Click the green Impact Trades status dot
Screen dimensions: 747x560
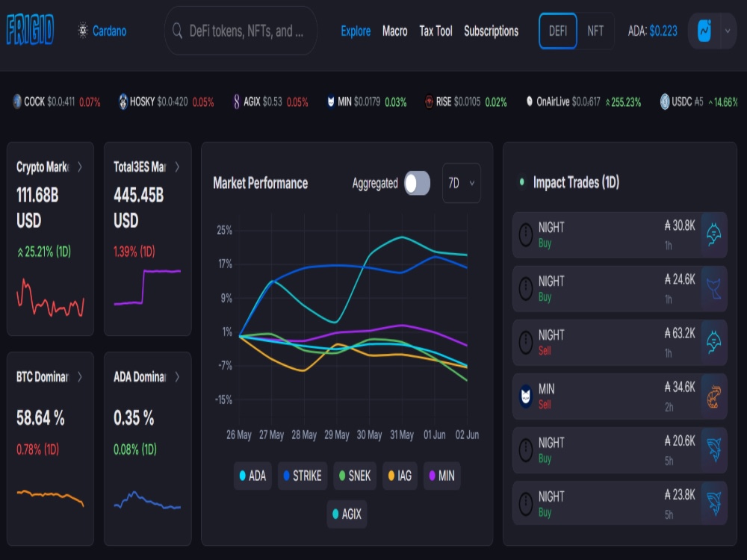coord(522,182)
